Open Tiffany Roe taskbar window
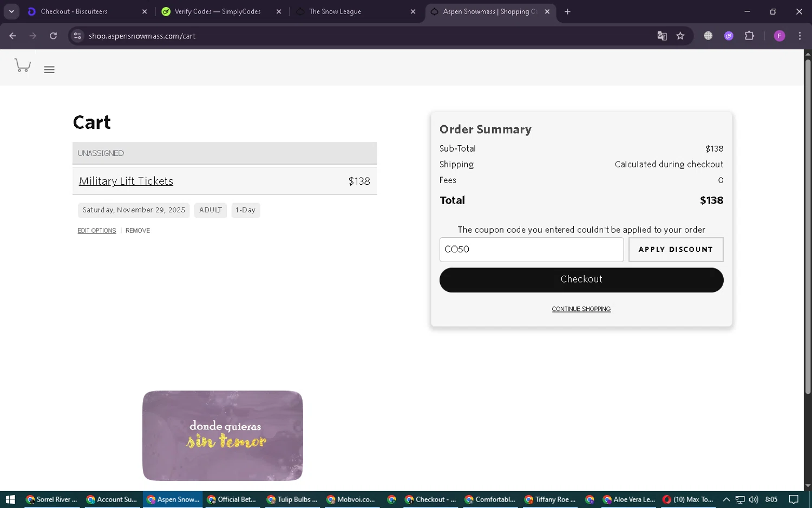The width and height of the screenshot is (812, 508). (x=551, y=499)
